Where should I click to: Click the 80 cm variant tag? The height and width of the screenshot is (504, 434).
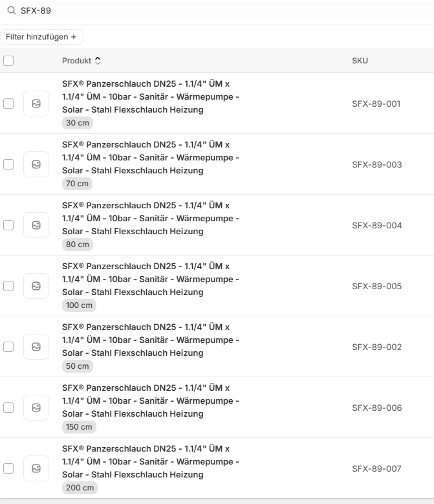(x=78, y=245)
